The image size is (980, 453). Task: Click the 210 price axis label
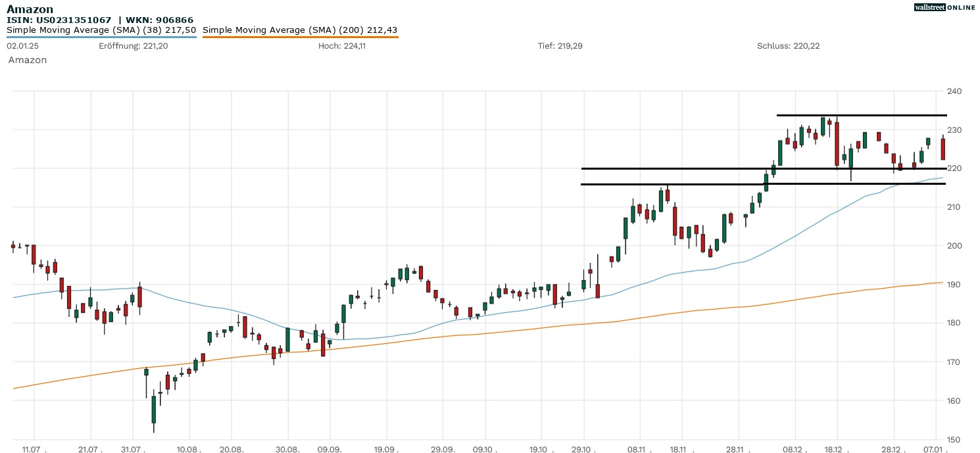click(x=954, y=207)
